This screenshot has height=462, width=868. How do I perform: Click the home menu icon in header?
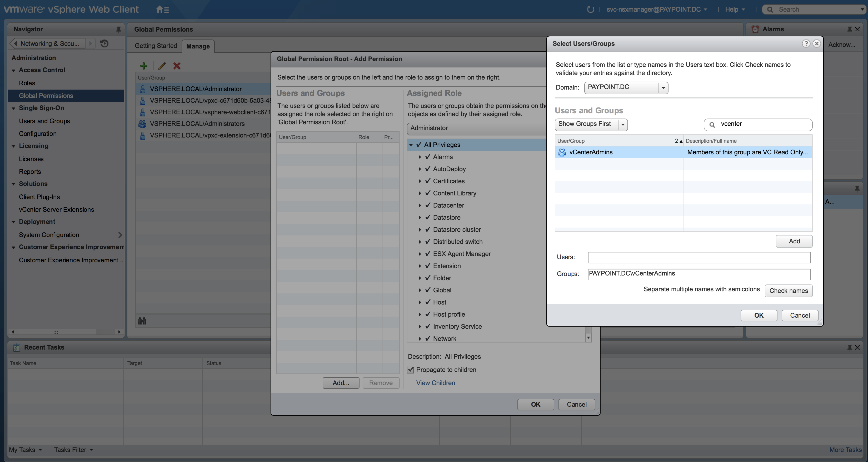pyautogui.click(x=163, y=9)
